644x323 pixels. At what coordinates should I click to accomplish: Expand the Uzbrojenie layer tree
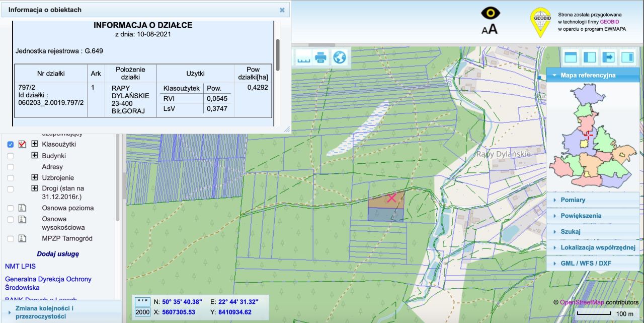click(35, 177)
